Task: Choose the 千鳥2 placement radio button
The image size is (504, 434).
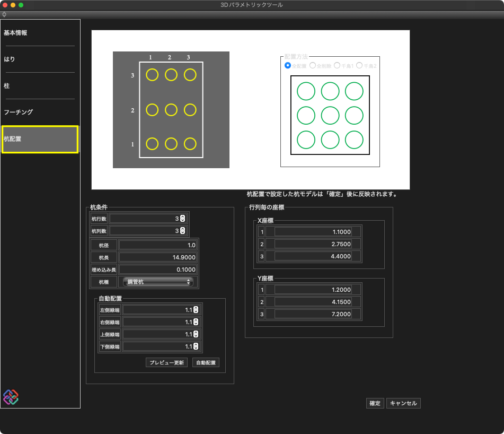Action: (x=359, y=65)
